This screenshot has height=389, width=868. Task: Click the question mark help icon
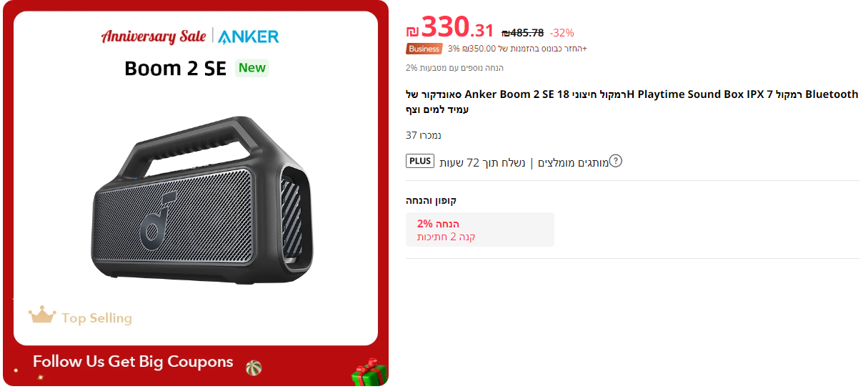(616, 161)
